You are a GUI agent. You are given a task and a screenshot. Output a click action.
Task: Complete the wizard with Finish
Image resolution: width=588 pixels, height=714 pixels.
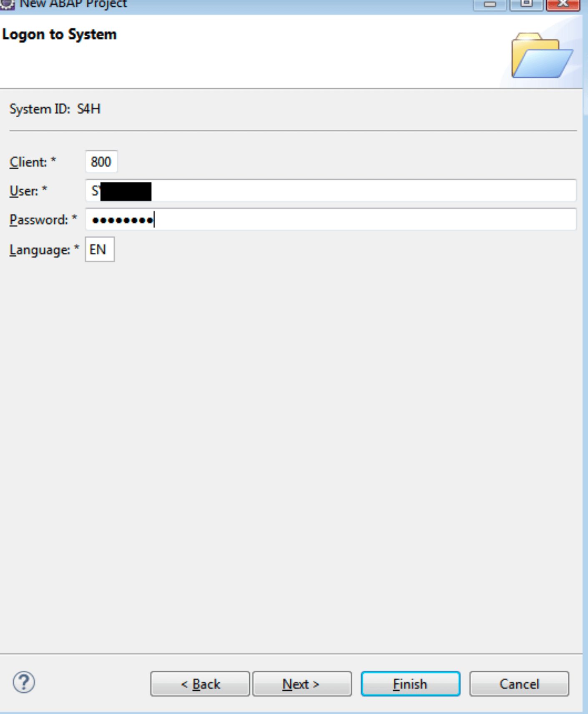pos(411,684)
